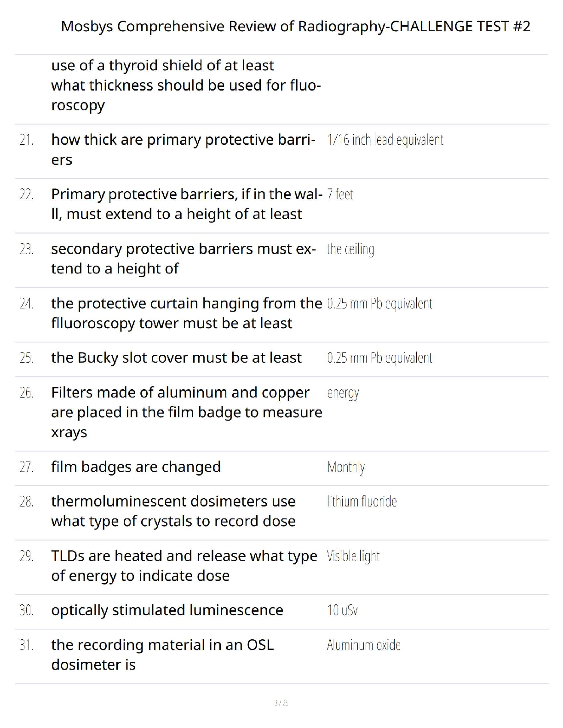
Task: Select the 'energy' answer text
Action: click(343, 393)
